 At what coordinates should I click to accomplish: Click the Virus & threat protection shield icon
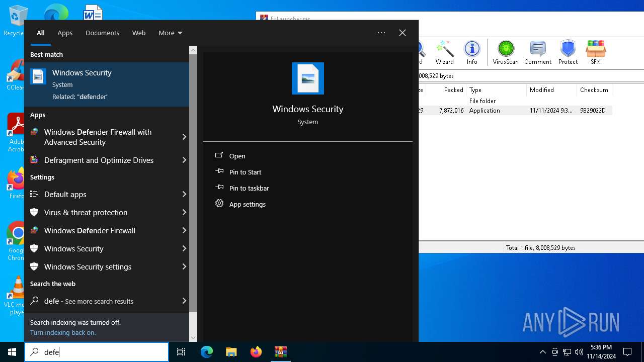(x=34, y=212)
